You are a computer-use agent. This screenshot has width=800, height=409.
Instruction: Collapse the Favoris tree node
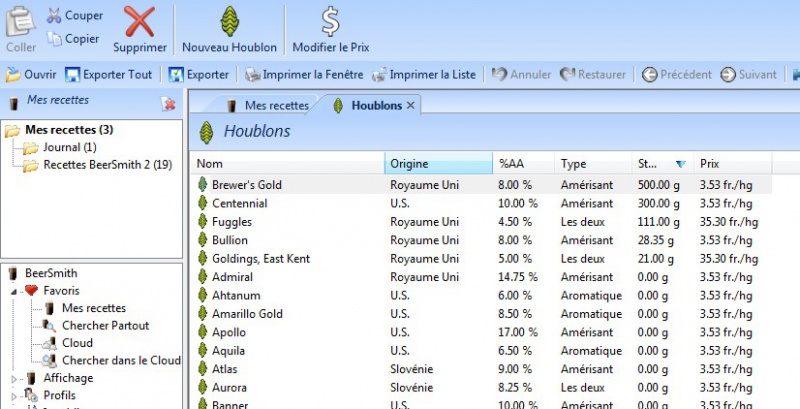15,291
